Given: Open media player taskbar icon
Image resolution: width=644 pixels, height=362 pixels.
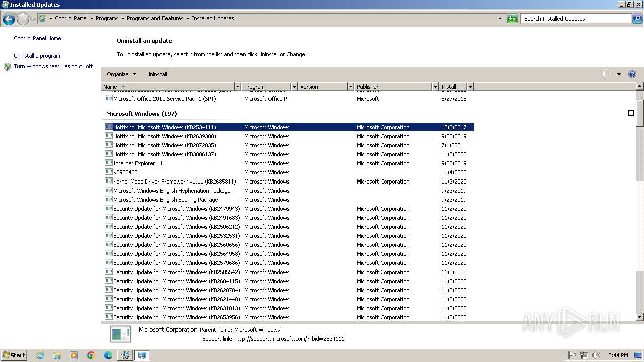Looking at the screenshot, I should 74,355.
